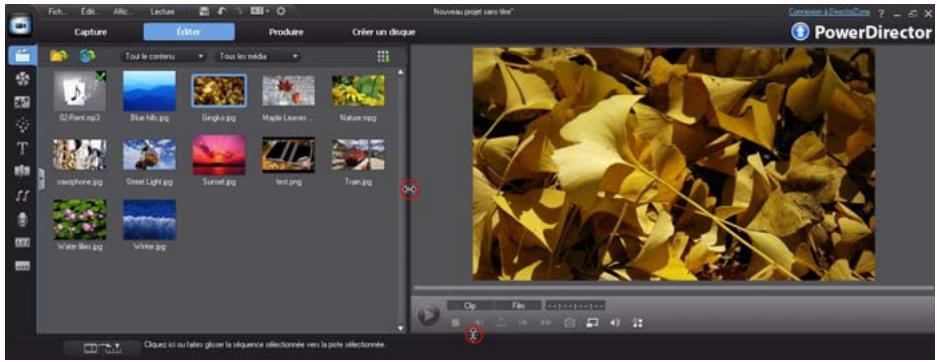Click the upgrade arrow beside PowerDirector
Viewport: 937px width, 362px height.
[x=800, y=32]
